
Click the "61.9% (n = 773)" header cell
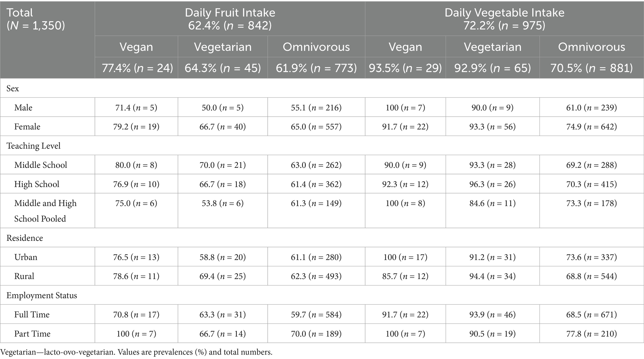click(x=316, y=68)
